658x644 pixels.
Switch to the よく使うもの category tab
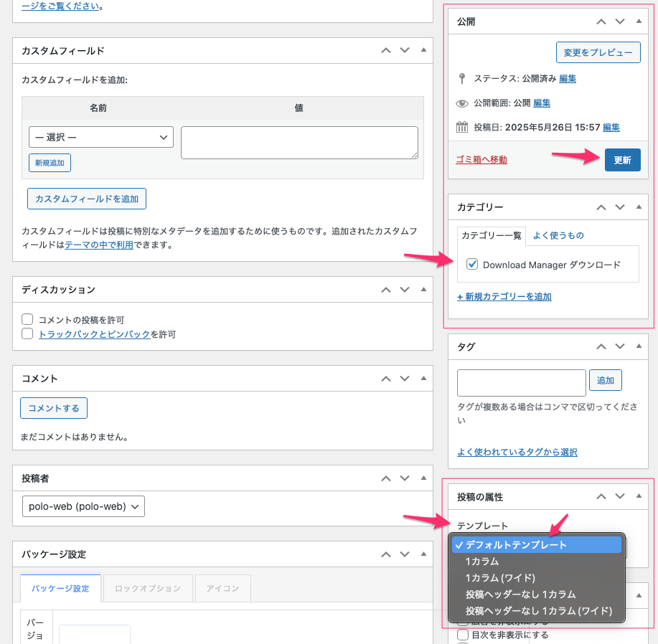558,235
